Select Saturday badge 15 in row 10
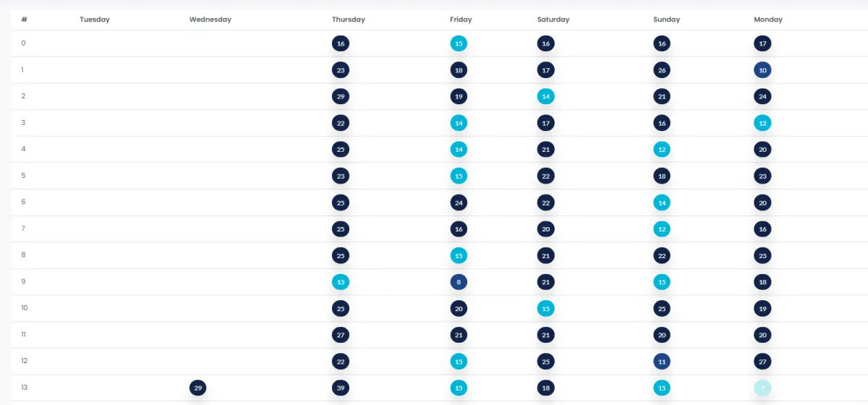The image size is (868, 405). [546, 309]
